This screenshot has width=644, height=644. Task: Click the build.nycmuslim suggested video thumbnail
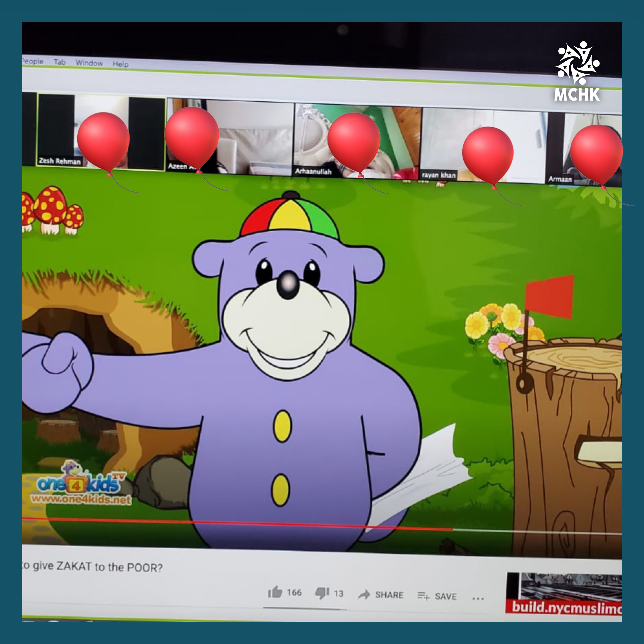[564, 594]
